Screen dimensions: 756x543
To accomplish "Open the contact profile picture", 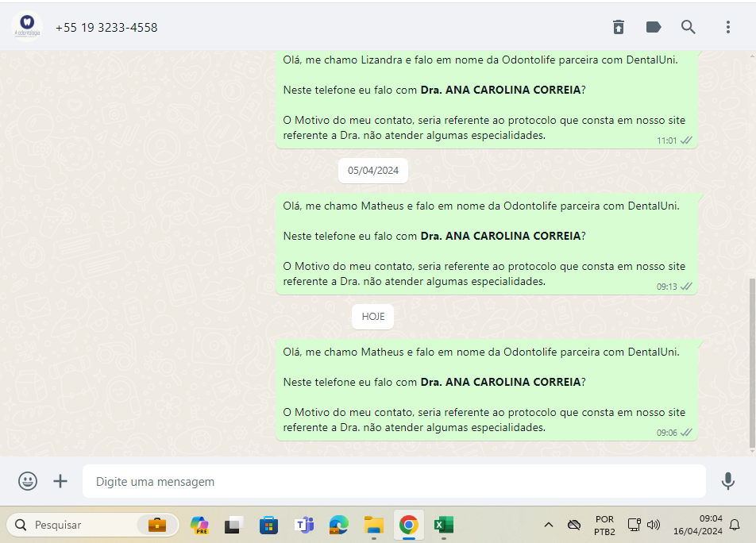I will click(27, 26).
